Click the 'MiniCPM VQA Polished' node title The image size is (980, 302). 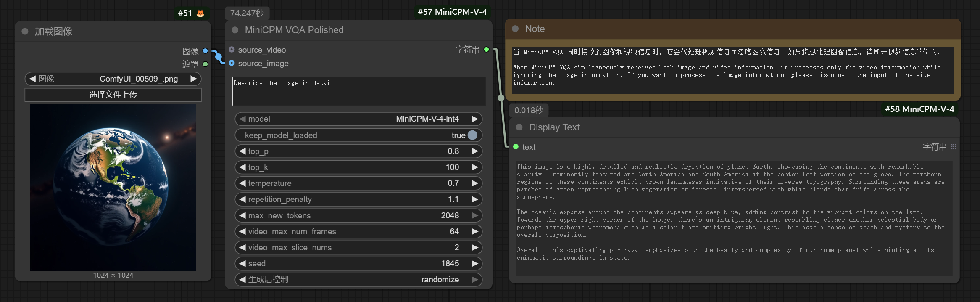pos(294,30)
